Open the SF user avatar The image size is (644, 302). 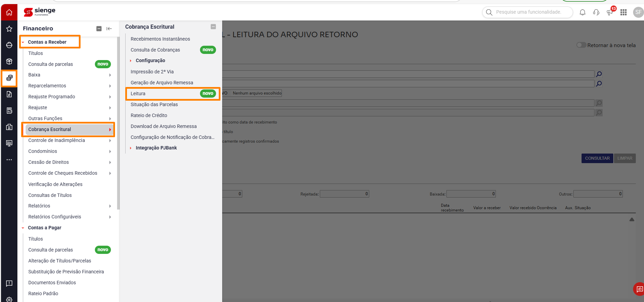click(x=638, y=12)
